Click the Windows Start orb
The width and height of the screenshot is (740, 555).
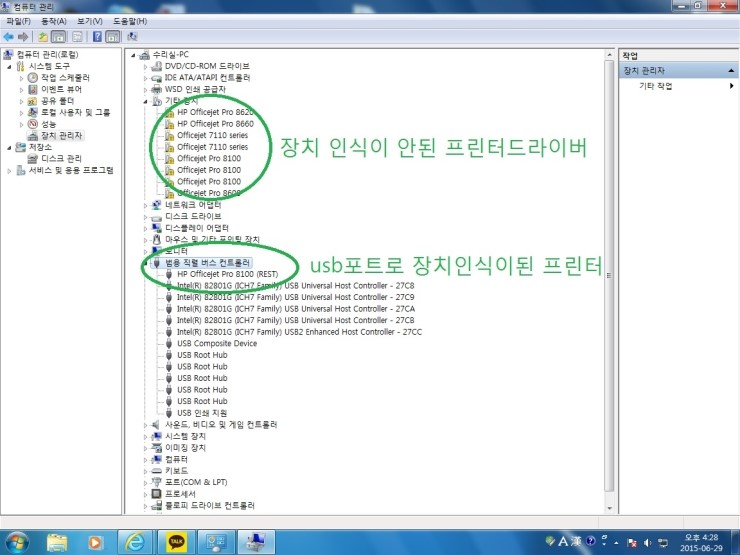(16, 541)
